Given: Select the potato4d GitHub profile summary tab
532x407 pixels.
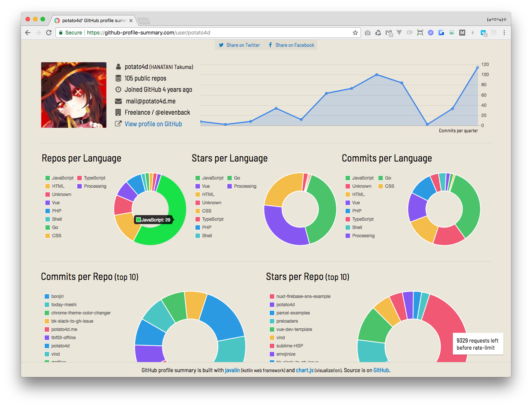Looking at the screenshot, I should click(93, 21).
